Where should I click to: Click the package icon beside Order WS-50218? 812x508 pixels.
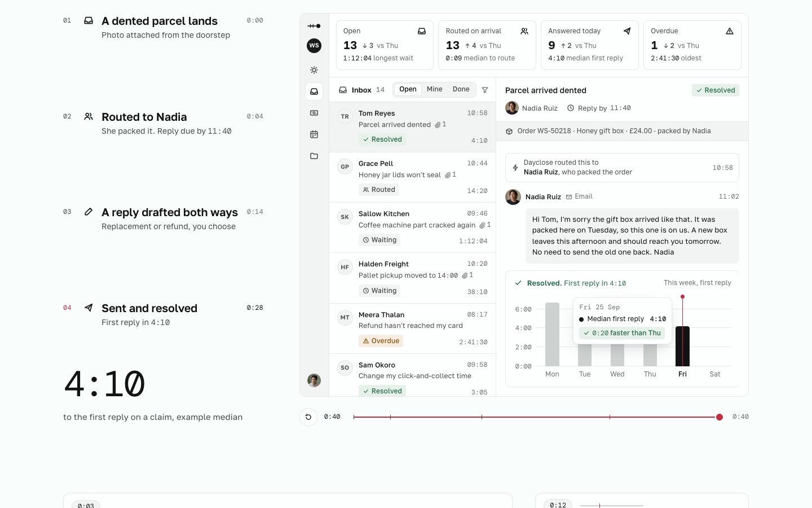[x=509, y=131]
